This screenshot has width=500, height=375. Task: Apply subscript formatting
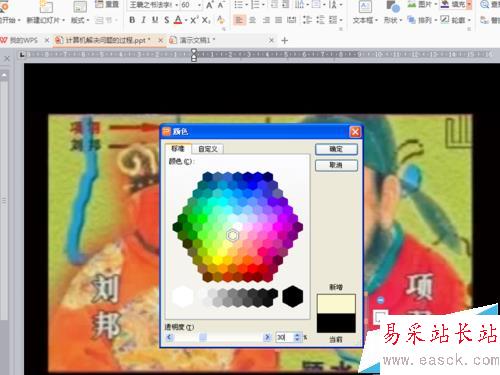point(206,20)
